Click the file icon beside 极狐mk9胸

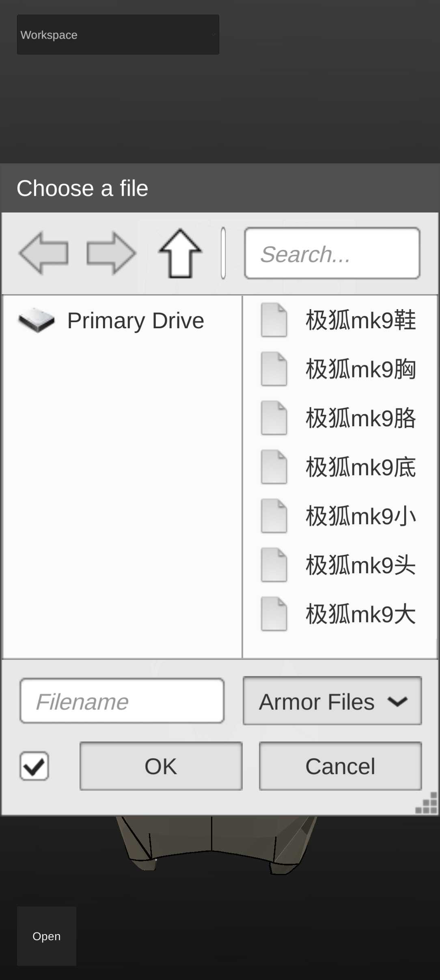coord(274,369)
